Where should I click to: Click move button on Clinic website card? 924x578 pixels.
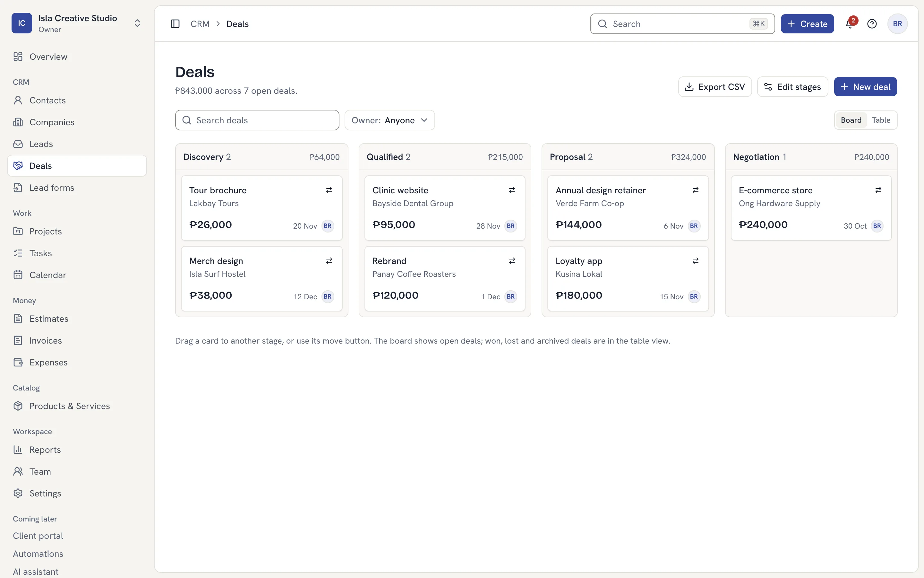(x=512, y=190)
